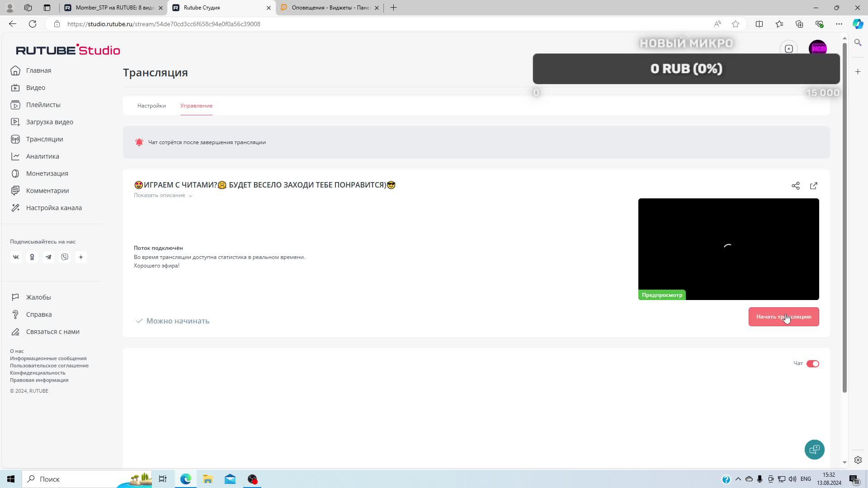The width and height of the screenshot is (868, 488).
Task: Open the support chat bubble button
Action: (x=815, y=450)
